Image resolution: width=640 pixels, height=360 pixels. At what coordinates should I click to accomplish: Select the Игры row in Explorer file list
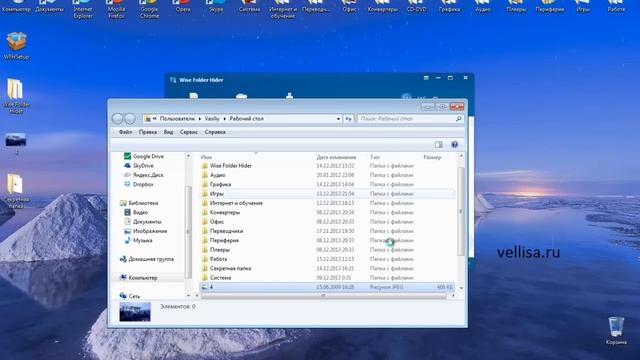pyautogui.click(x=327, y=194)
